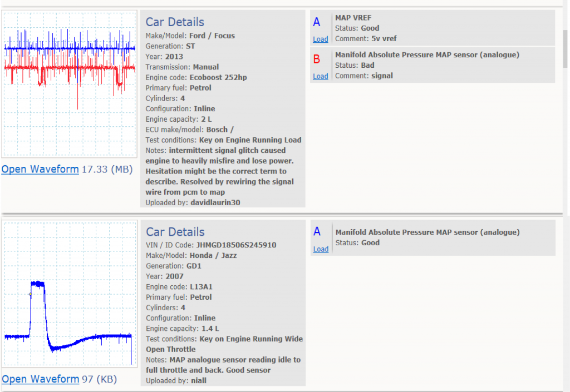
Task: Select the uploader name davidlaurin30
Action: pos(215,202)
